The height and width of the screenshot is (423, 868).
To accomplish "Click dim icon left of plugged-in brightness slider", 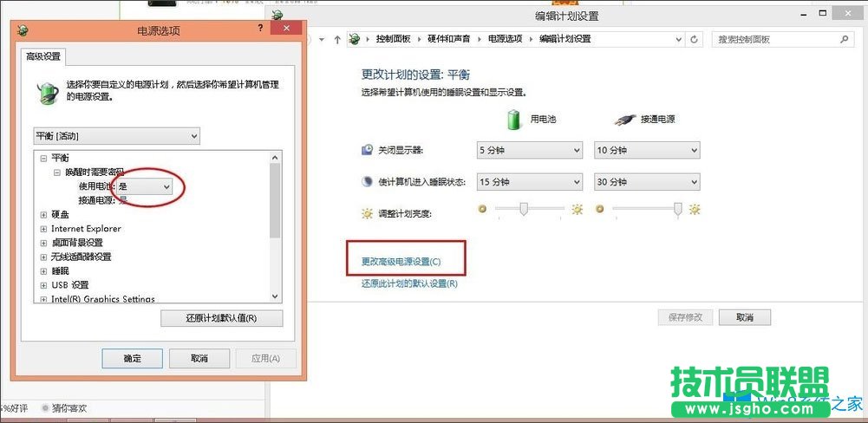I will pyautogui.click(x=599, y=209).
